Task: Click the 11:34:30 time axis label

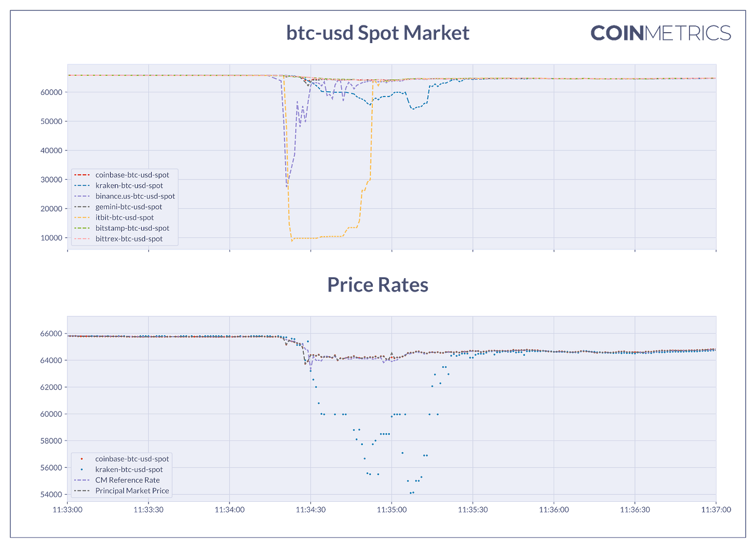Action: 310,510
